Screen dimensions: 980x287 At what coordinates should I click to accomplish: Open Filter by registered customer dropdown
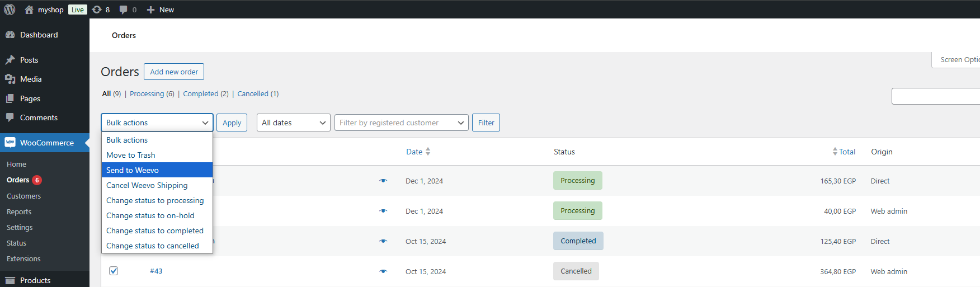coord(402,123)
